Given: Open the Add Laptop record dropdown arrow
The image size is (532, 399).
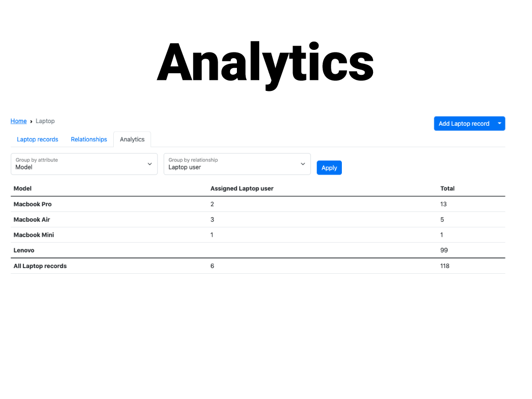Looking at the screenshot, I should tap(499, 123).
